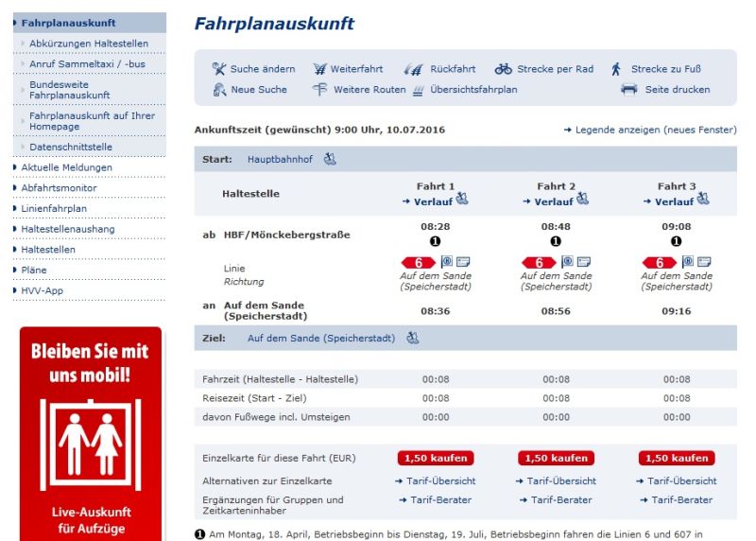Click the Weitere Routen signpost icon
The height and width of the screenshot is (541, 756).
[319, 90]
